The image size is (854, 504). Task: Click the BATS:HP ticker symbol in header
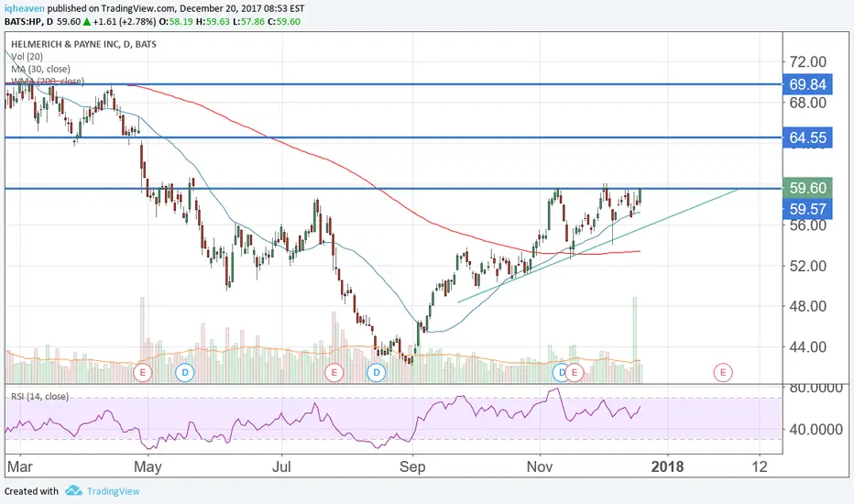(24, 22)
